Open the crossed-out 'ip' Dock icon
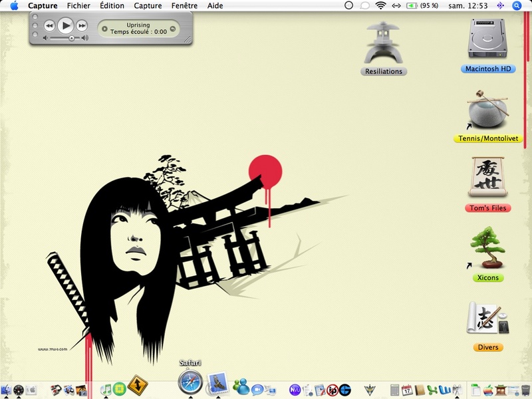Image resolution: width=532 pixels, height=399 pixels. point(332,390)
